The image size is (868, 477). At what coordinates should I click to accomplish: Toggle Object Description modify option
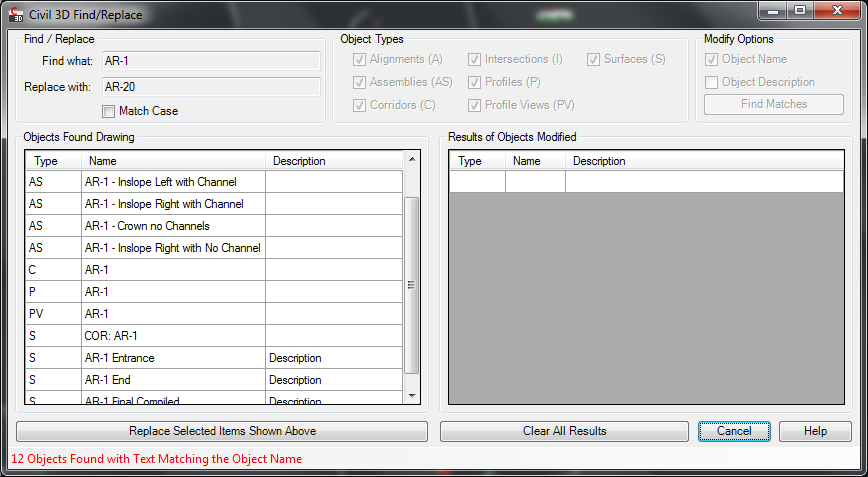(x=711, y=82)
